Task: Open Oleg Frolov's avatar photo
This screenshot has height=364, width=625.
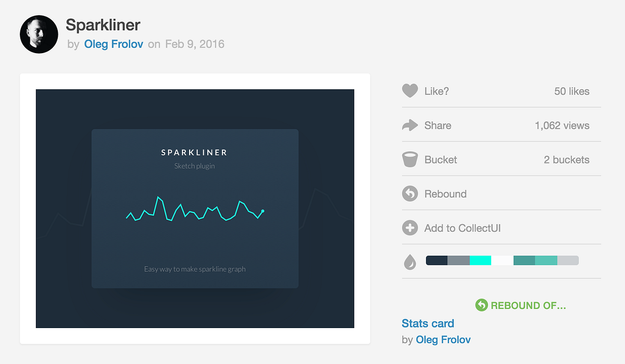Action: tap(39, 34)
